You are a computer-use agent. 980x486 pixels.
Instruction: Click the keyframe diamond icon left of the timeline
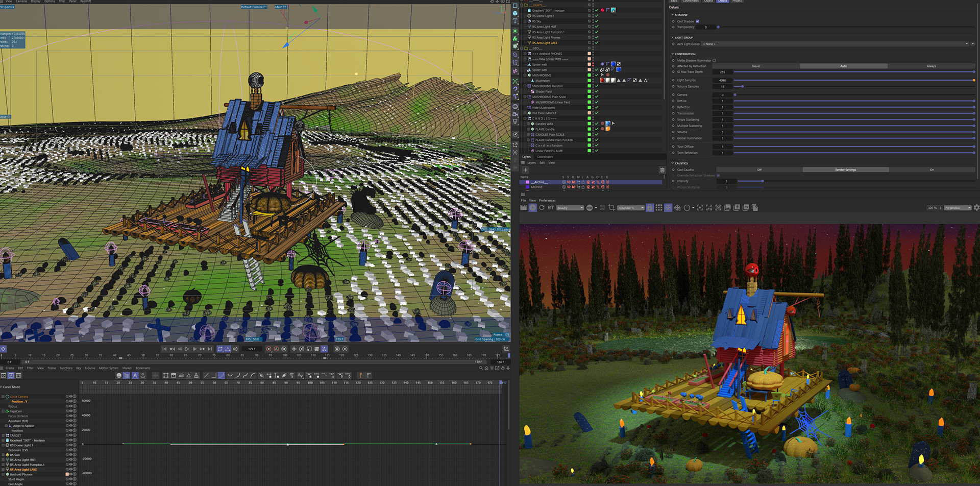click(x=3, y=349)
